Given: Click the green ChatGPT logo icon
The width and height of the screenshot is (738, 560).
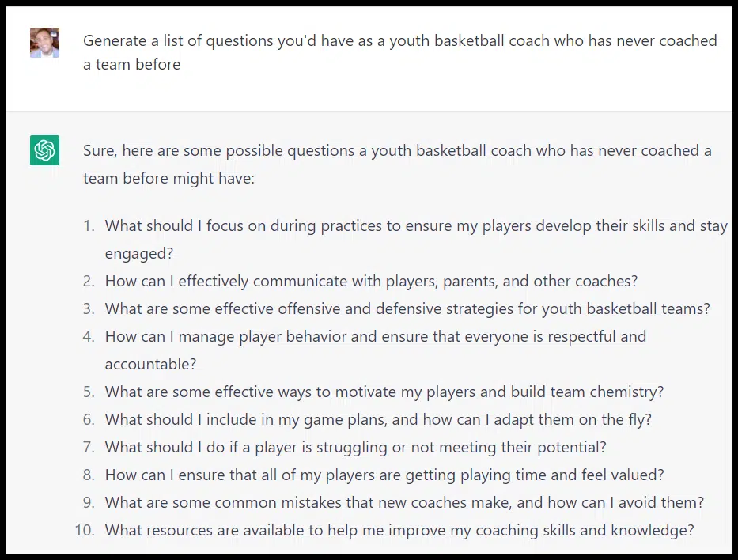Looking at the screenshot, I should click(44, 150).
